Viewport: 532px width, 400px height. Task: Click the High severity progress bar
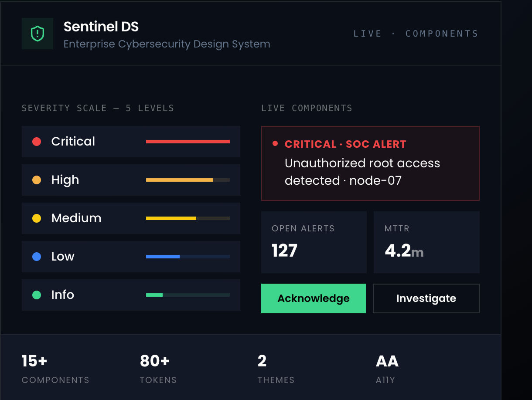tap(188, 180)
